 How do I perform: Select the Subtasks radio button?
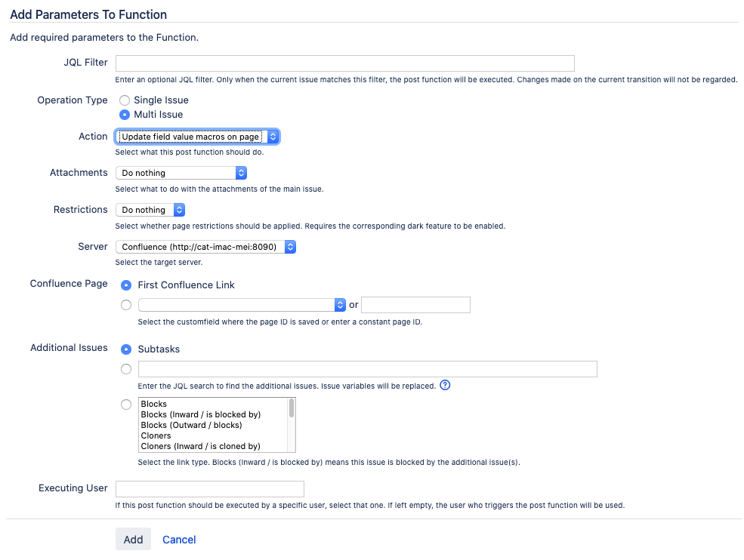[126, 349]
